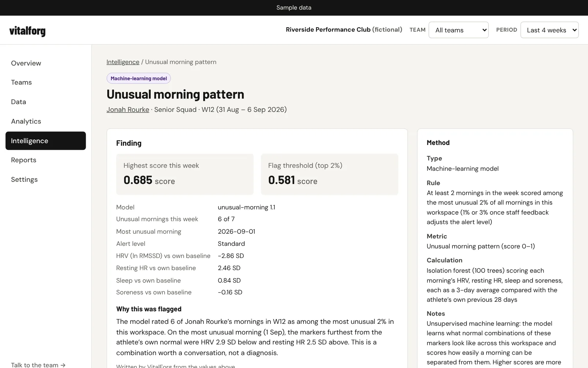588x368 pixels.
Task: Open Analytics in sidebar
Action: click(46, 121)
